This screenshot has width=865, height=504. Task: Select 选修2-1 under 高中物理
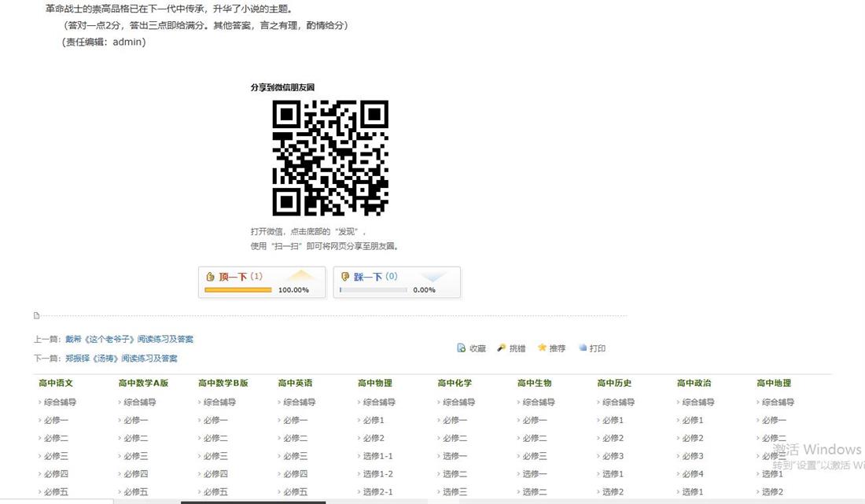pos(378,492)
